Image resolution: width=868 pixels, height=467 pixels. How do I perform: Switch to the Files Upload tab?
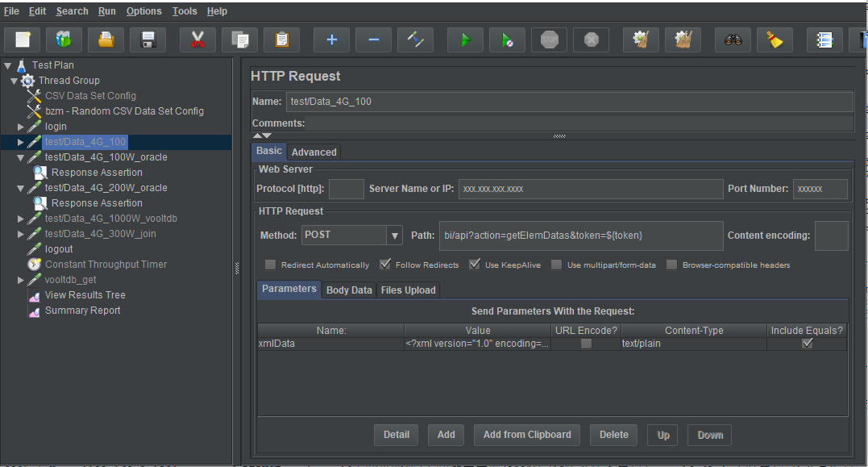(x=408, y=290)
